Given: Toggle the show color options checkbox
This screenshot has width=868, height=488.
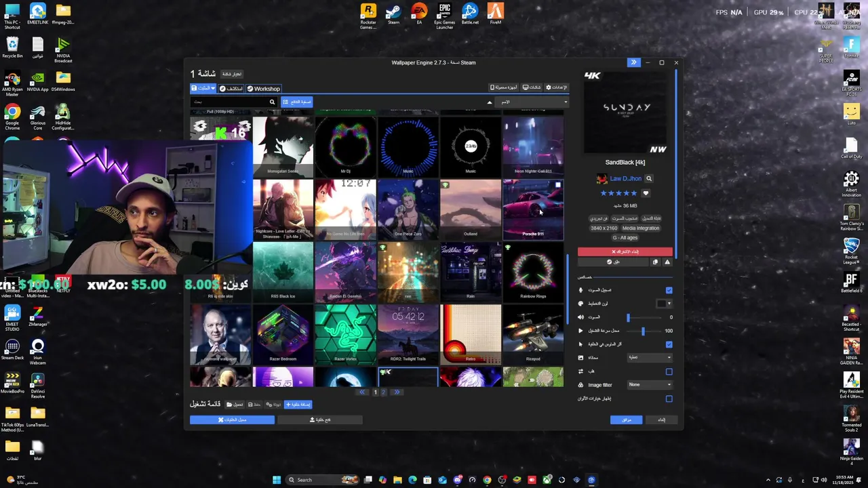Looking at the screenshot, I should coord(669,399).
